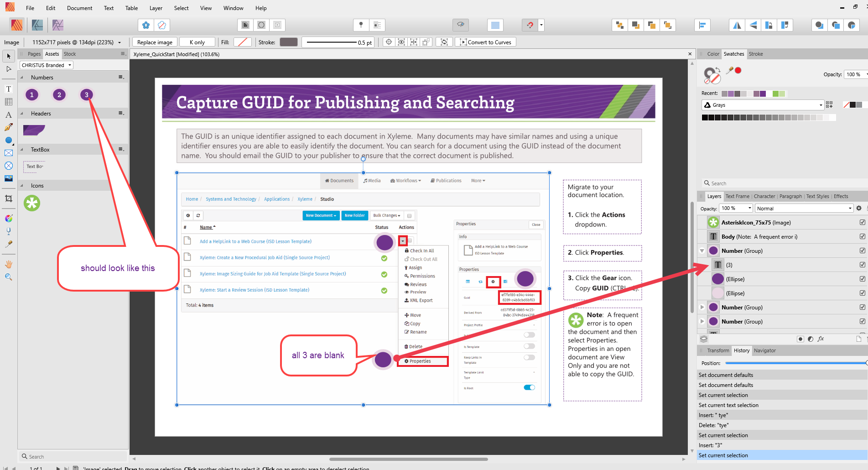Select history step Insert: "3"
868x470 pixels.
pos(782,445)
